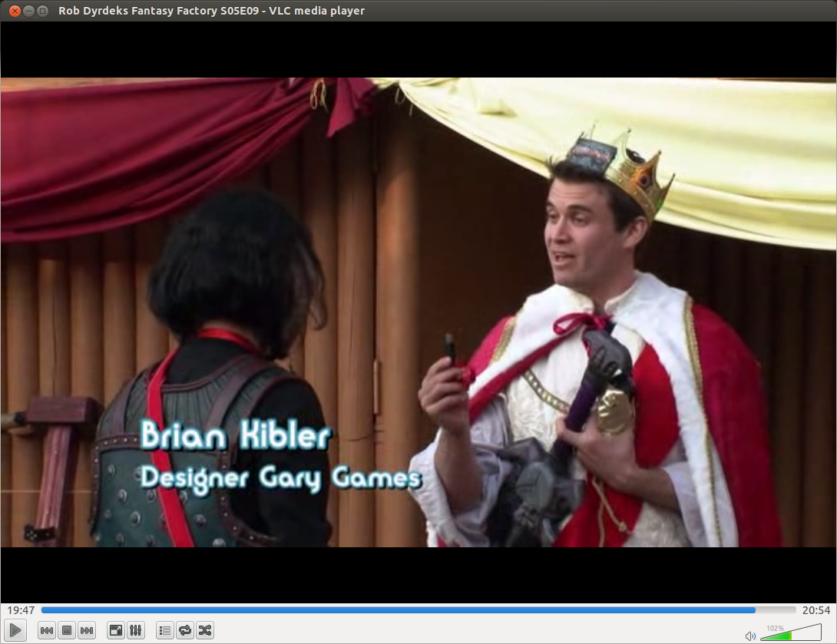Toggle shuffle random playback

(204, 631)
